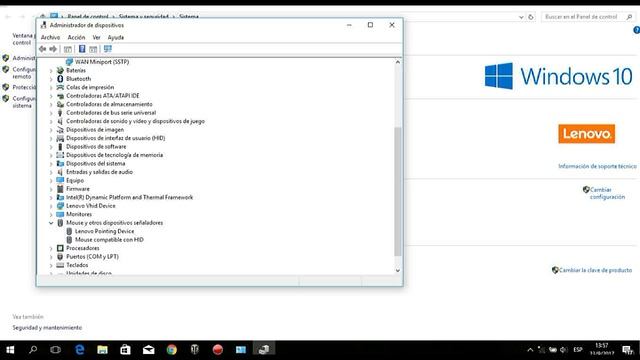This screenshot has height=360, width=640.
Task: Click the Dispositivos de imagen camera icon
Action: point(60,129)
